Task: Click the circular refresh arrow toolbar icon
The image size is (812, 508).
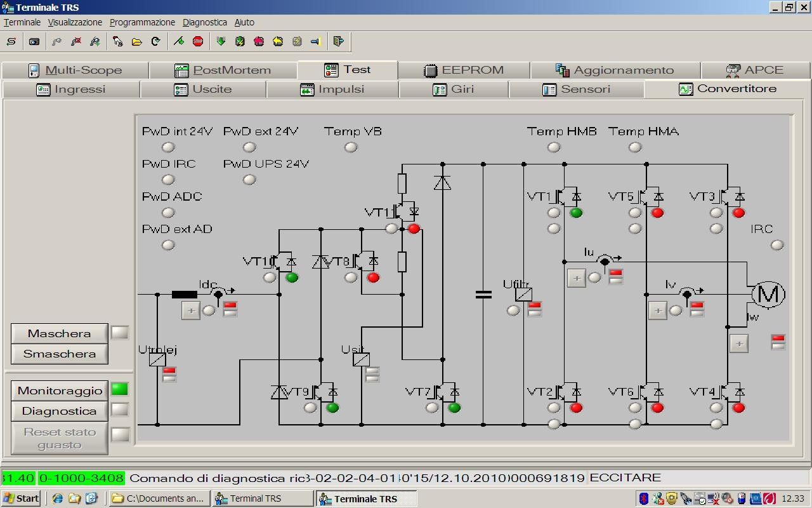Action: (155, 41)
